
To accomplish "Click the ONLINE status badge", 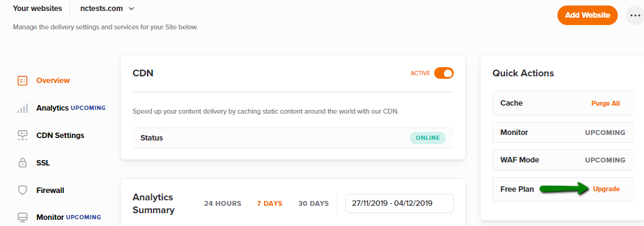I will tap(428, 138).
